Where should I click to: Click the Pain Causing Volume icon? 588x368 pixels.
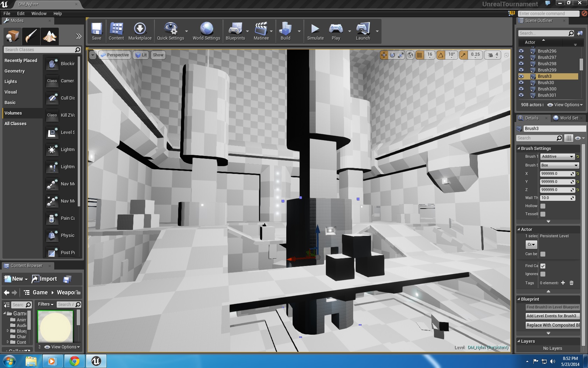point(52,218)
